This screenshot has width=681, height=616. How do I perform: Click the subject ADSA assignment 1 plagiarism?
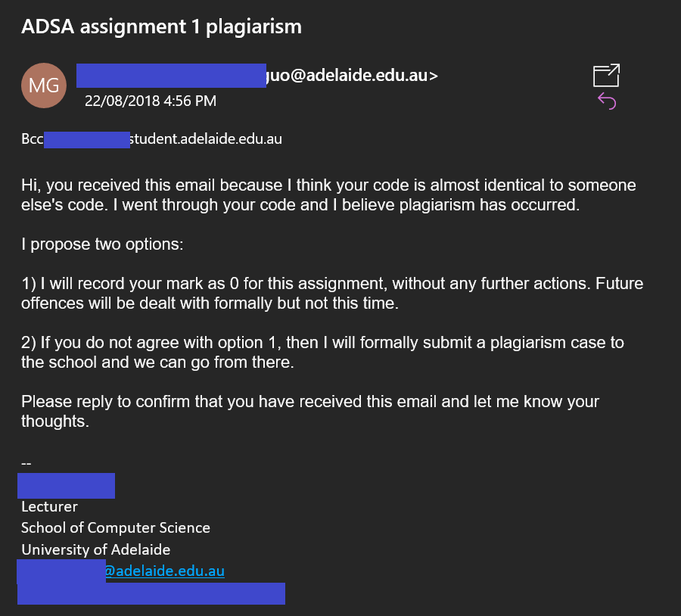tap(162, 26)
